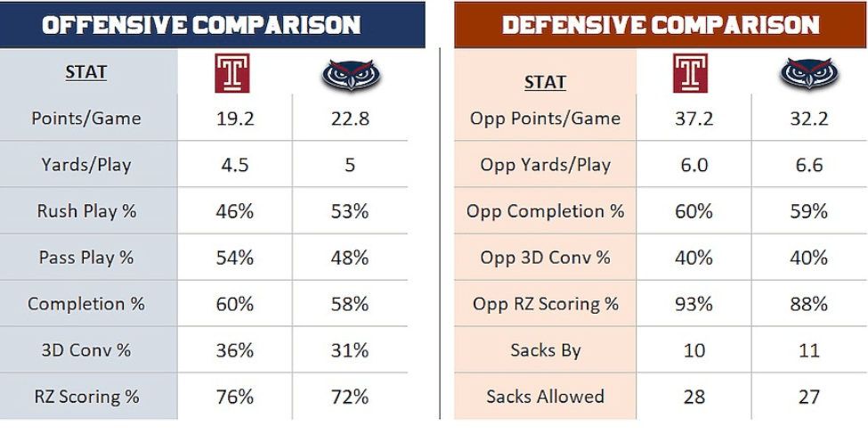Click the Temple logo in Offensive Comparison
This screenshot has height=434, width=868.
[232, 73]
